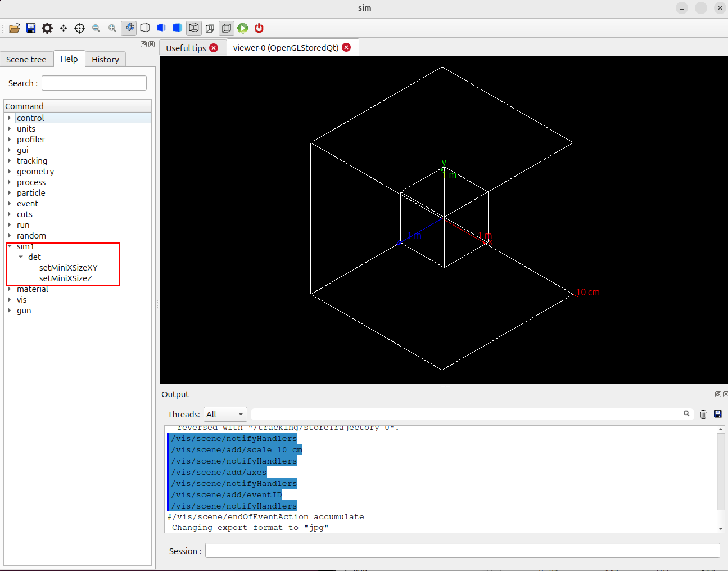Select setMiniXSizeXY command

[x=69, y=268]
